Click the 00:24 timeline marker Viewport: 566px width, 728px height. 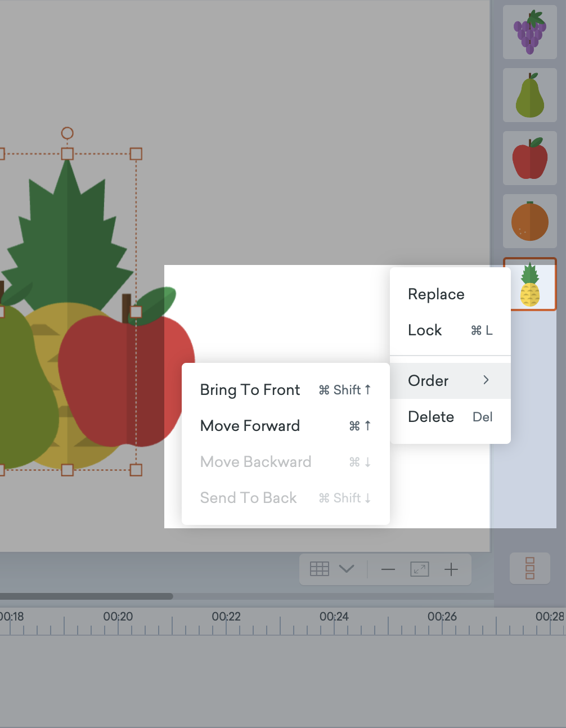point(334,617)
